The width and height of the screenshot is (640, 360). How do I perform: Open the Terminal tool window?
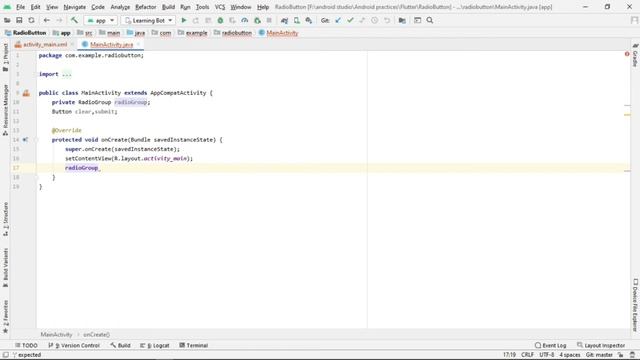tap(194, 345)
